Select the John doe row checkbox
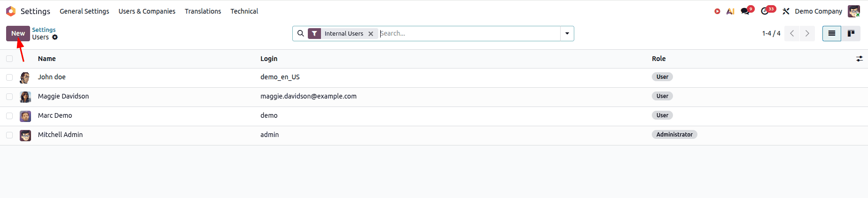This screenshot has width=868, height=198. click(x=9, y=77)
